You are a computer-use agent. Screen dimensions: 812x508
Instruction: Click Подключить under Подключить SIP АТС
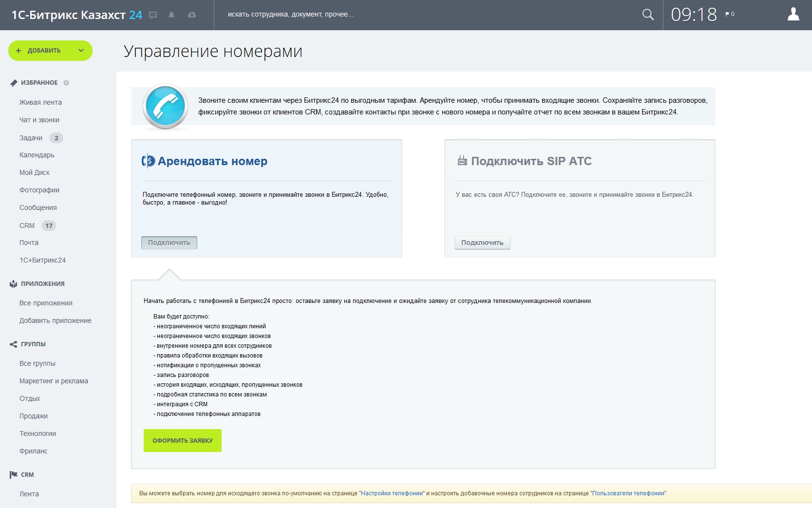[x=482, y=243]
